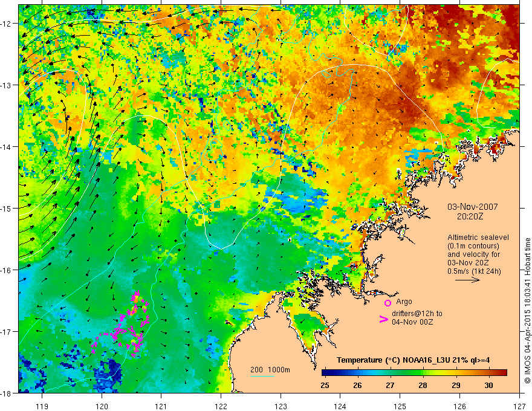Click the colorbar tick label '28'
The image size is (532, 411).
[x=423, y=386]
